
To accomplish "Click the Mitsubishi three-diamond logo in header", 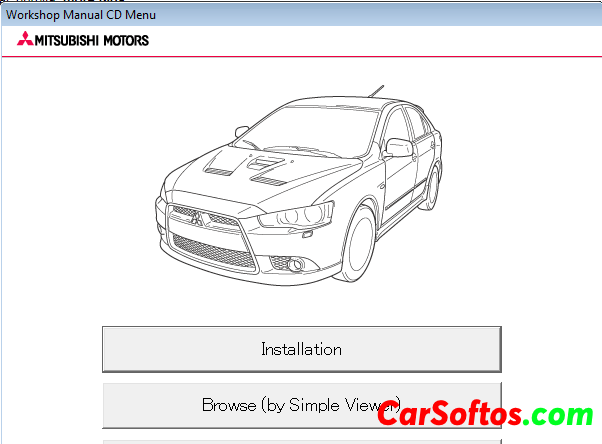I will (23, 40).
